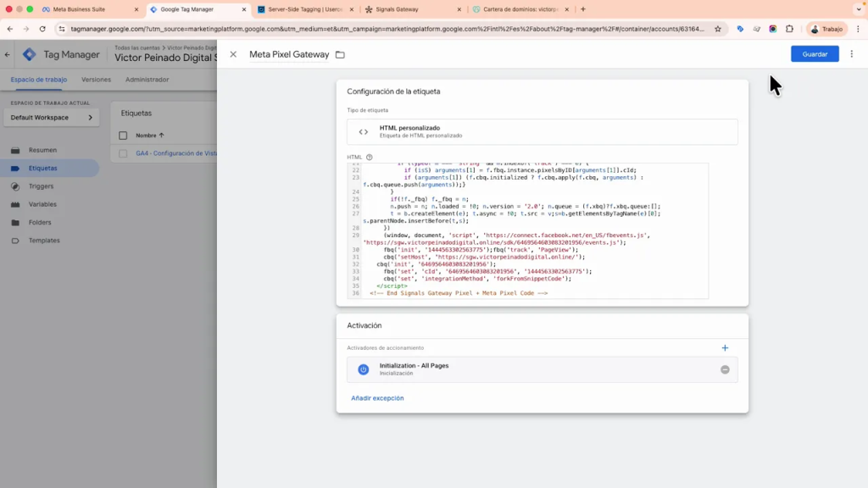Switch to Espacio de trabajo tab
This screenshot has width=868, height=488.
click(x=39, y=80)
